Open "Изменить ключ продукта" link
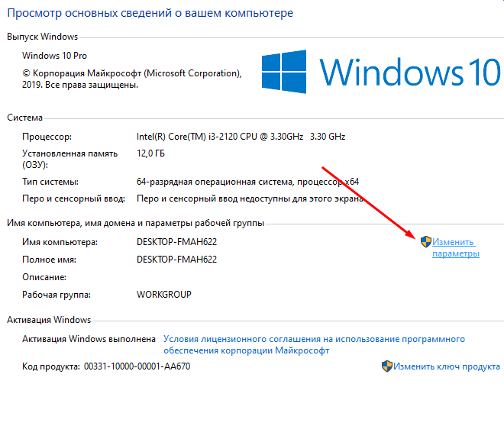Viewport: 504px width, 426px height. pyautogui.click(x=447, y=366)
